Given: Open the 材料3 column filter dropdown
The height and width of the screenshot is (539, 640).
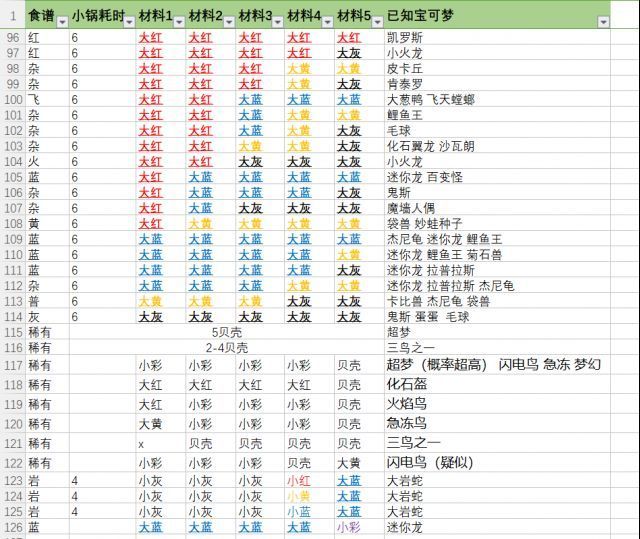Looking at the screenshot, I should click(x=278, y=22).
